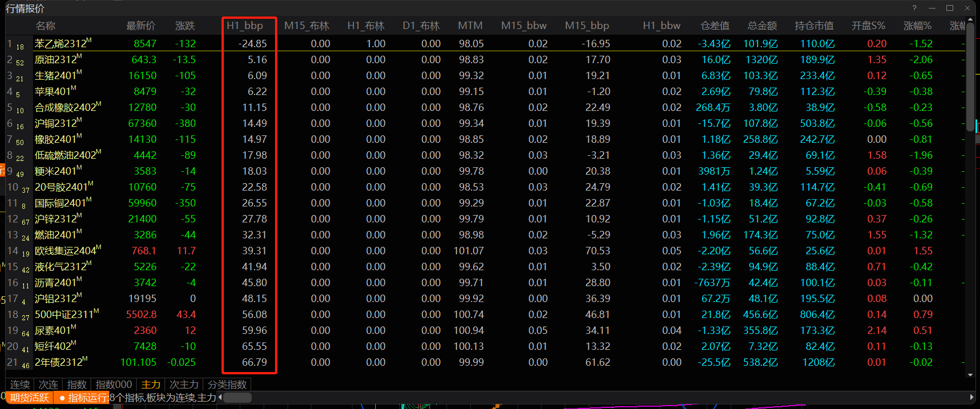
Task: Click the horizontal scrollbar left arrow
Action: [220, 398]
